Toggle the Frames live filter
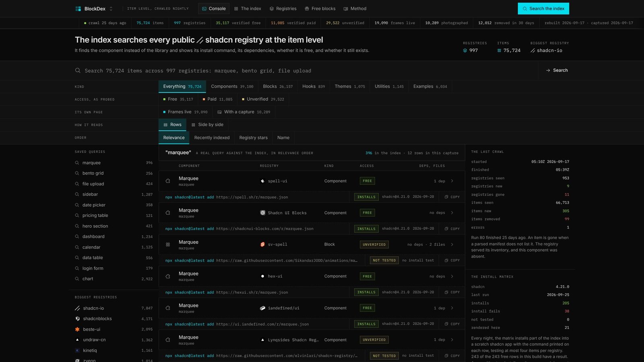 [x=185, y=112]
